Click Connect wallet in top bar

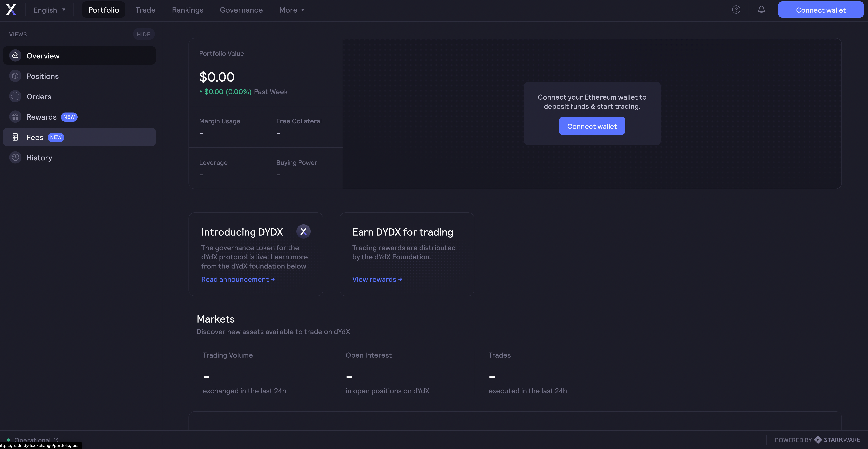point(821,10)
